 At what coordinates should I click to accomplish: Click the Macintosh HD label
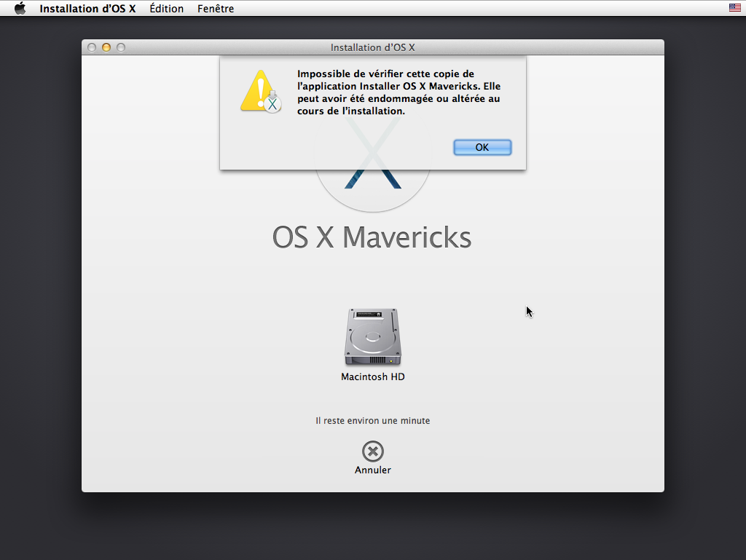pos(373,376)
